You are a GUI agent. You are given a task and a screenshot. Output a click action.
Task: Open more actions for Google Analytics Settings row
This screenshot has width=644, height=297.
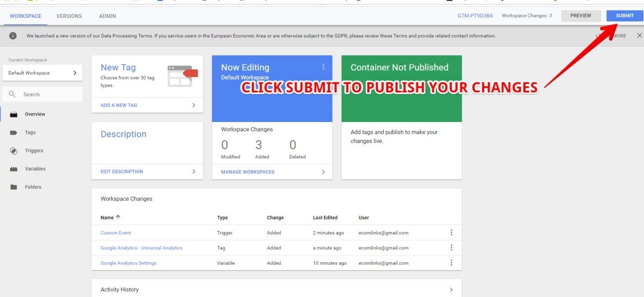451,263
